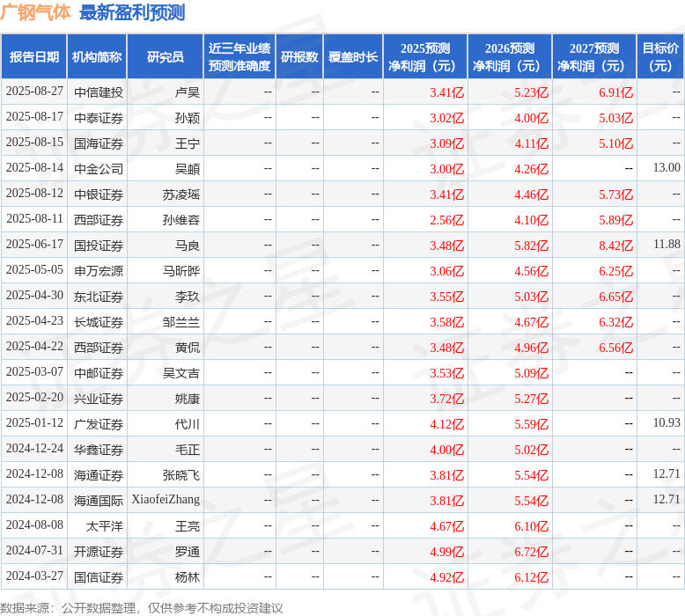
Task: Click the 8.42亿 2027 forecast value
Action: pos(615,246)
